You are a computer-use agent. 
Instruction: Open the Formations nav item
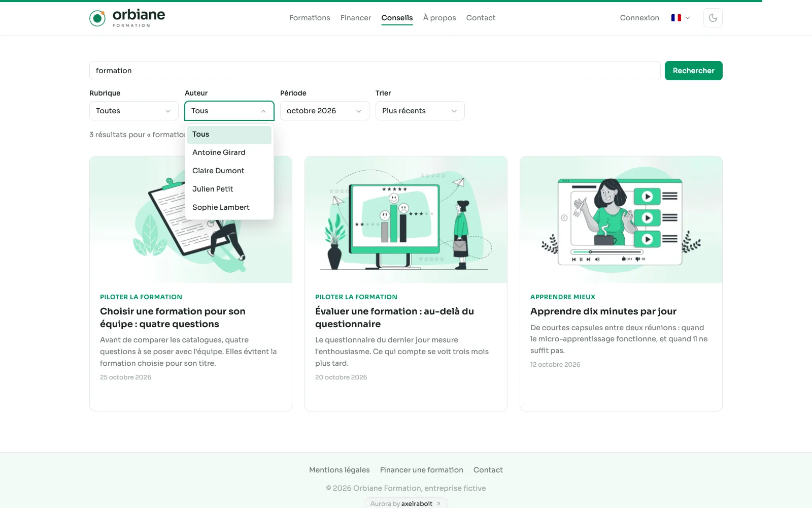[310, 18]
